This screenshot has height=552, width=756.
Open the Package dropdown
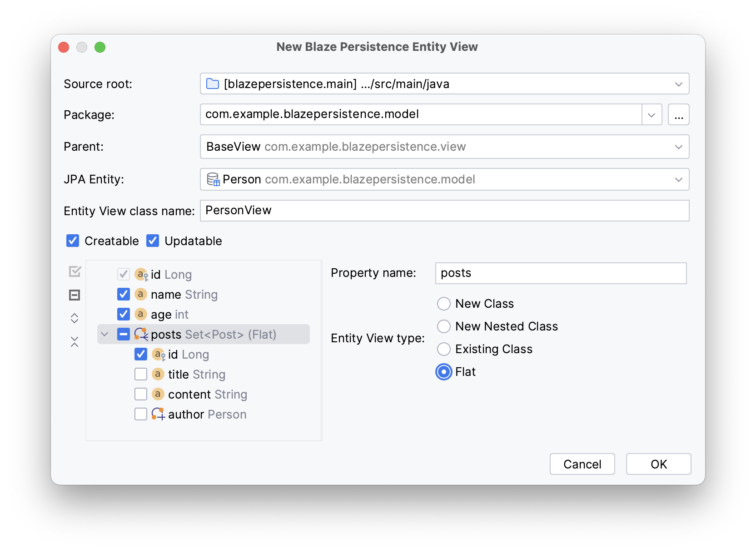tap(652, 114)
